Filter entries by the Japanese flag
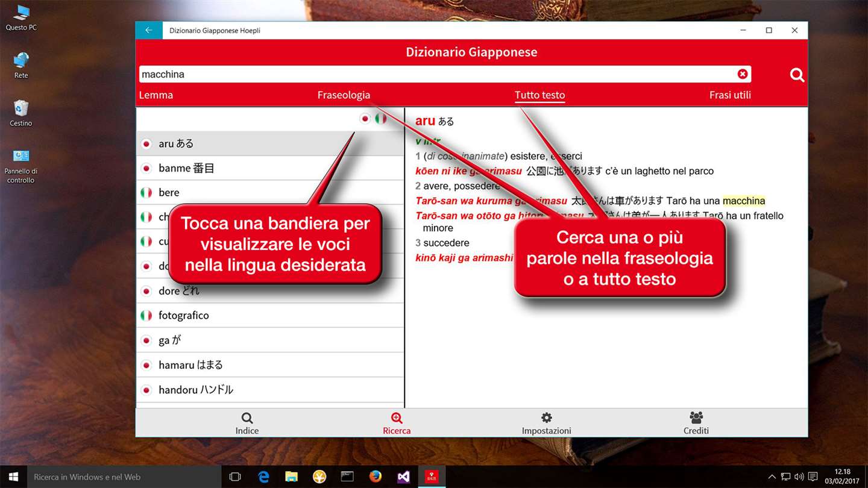 coord(365,118)
